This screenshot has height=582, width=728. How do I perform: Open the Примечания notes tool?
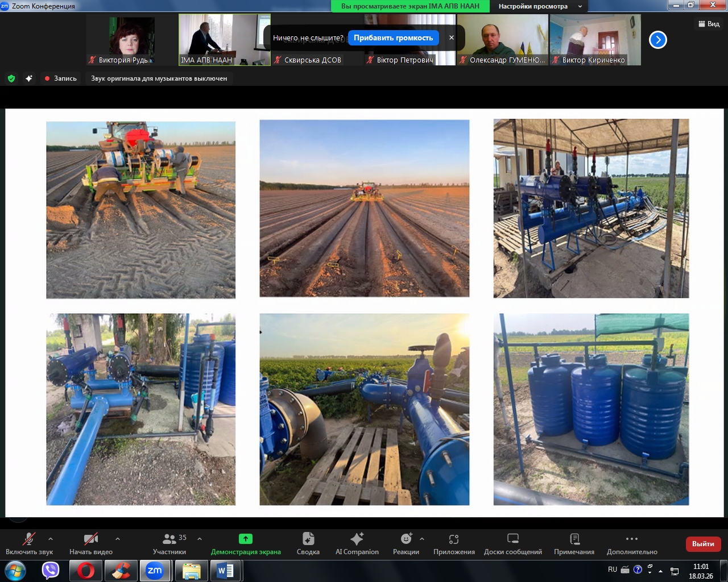[x=574, y=543]
